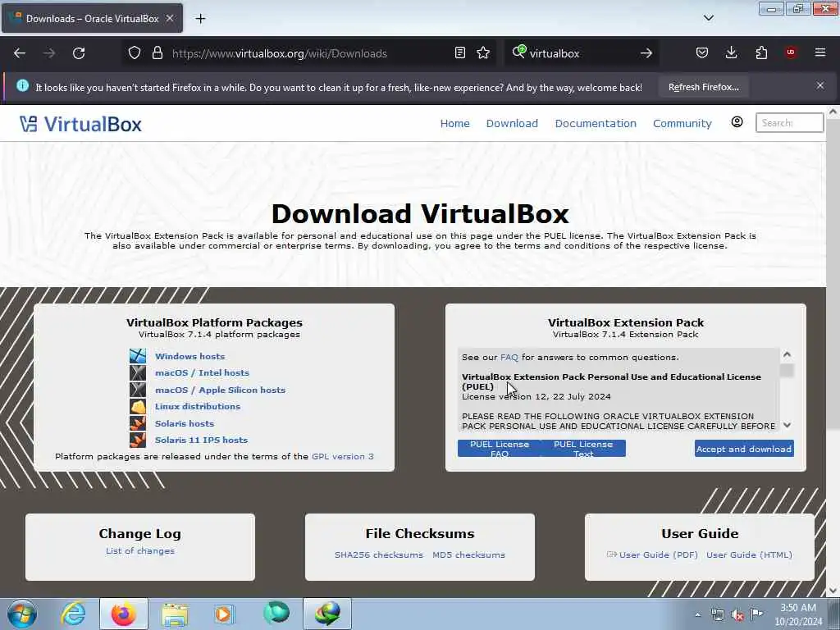
Task: Click the Action Center flag icon
Action: click(x=756, y=614)
